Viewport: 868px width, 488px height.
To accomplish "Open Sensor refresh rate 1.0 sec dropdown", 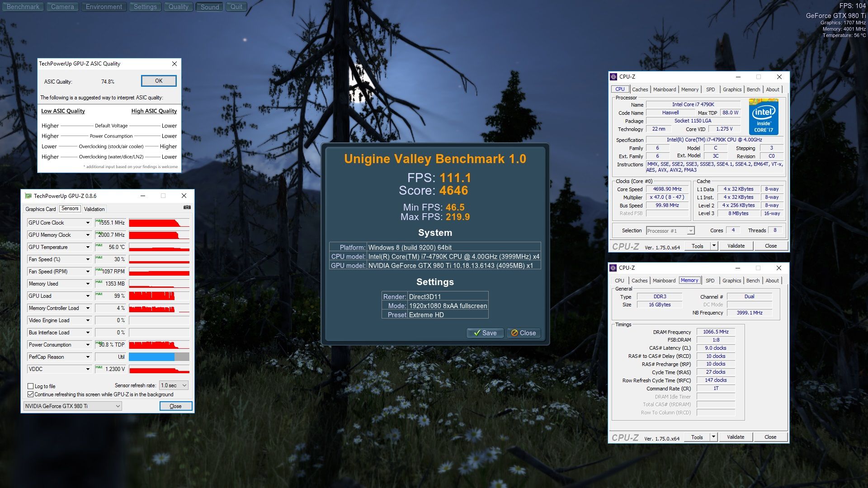I will coord(174,385).
